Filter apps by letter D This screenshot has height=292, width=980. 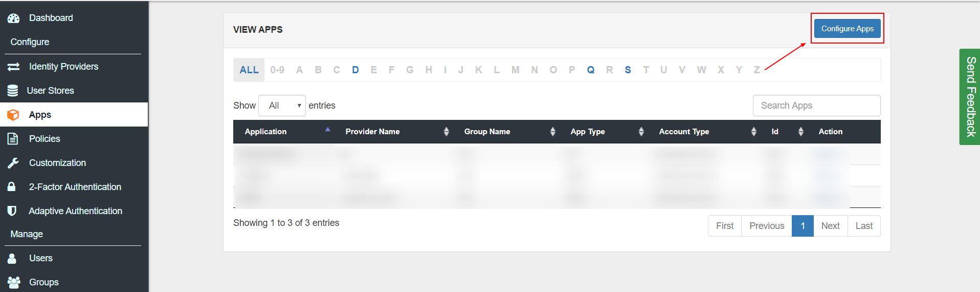click(355, 70)
